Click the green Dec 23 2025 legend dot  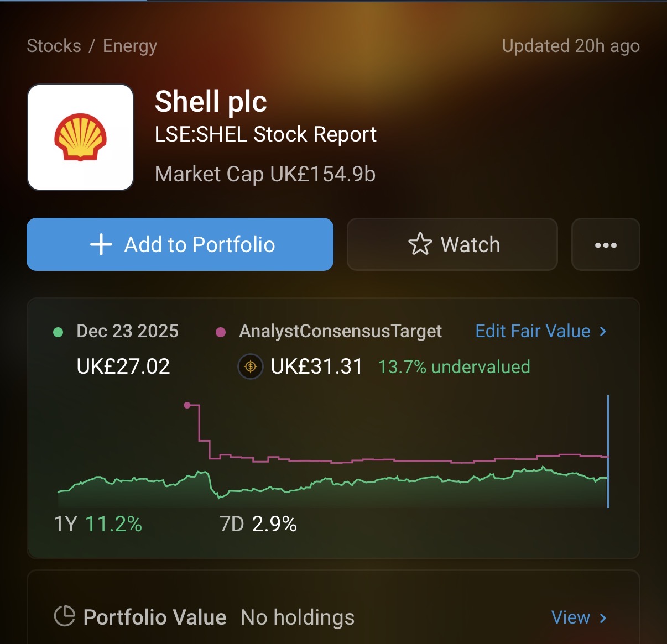tap(58, 332)
